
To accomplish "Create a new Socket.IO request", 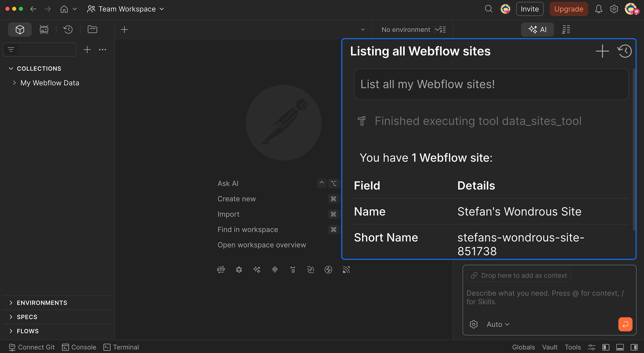I will (x=328, y=270).
